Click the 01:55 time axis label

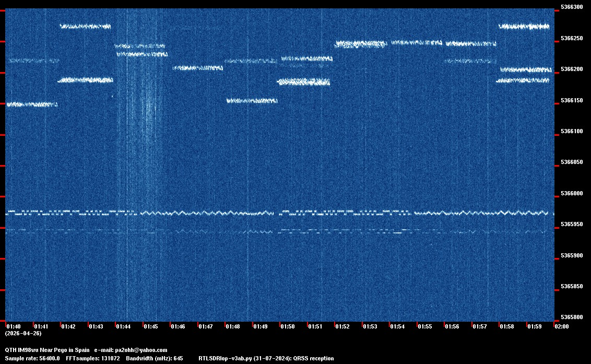click(x=425, y=326)
